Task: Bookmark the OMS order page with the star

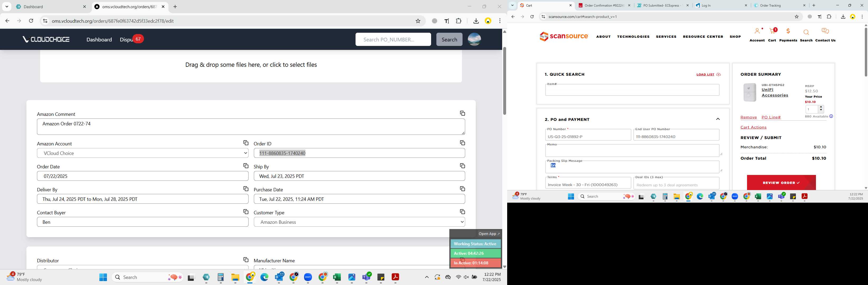Action: tap(418, 21)
